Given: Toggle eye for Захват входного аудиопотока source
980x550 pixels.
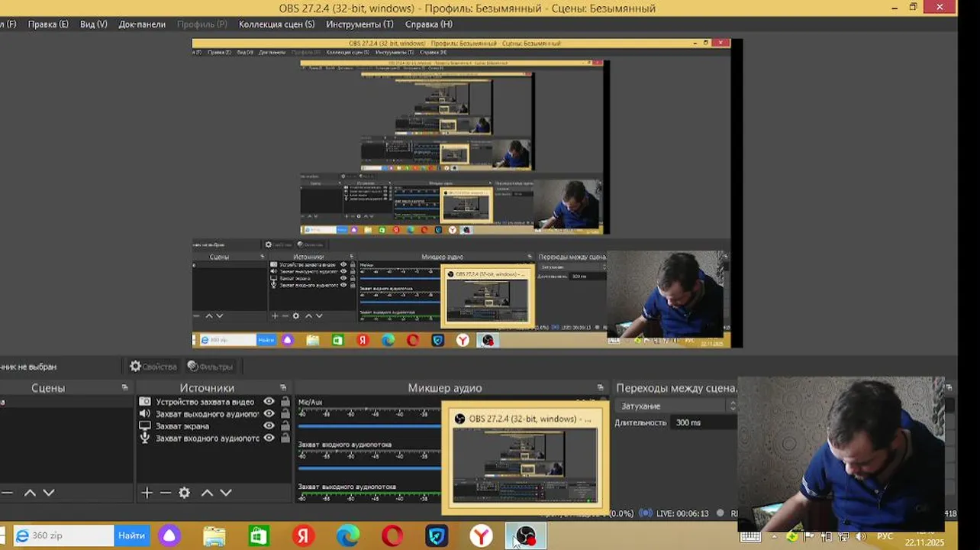Looking at the screenshot, I should click(269, 438).
